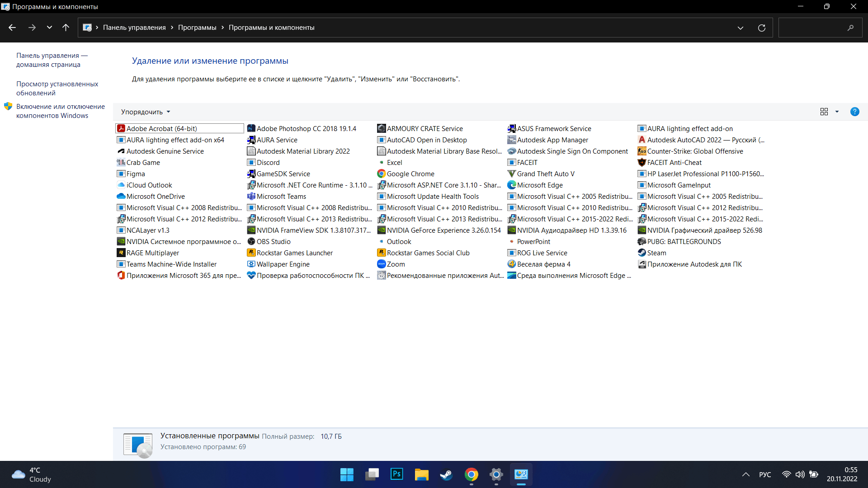Click the search magnifier icon
Image resolution: width=868 pixels, height=488 pixels.
pos(850,28)
